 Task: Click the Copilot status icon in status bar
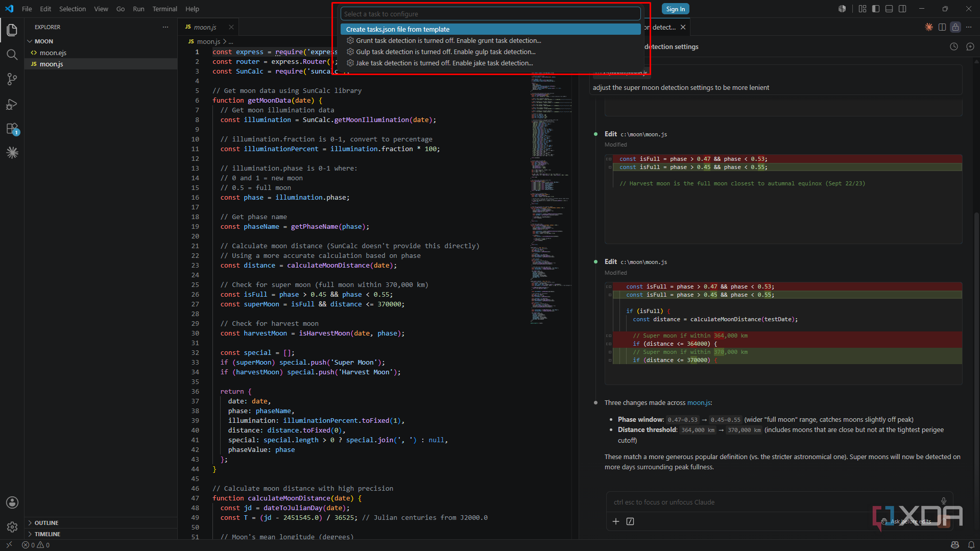(x=955, y=545)
